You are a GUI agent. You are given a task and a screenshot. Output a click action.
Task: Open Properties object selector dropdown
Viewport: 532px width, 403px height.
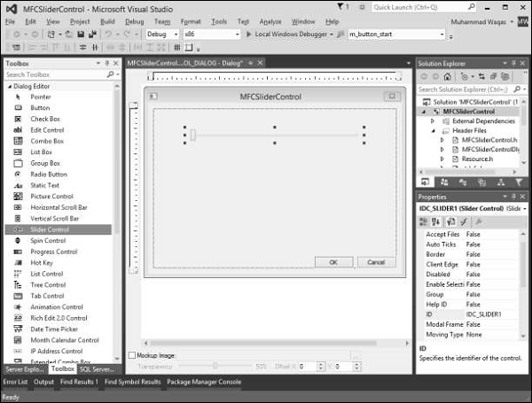tap(525, 208)
